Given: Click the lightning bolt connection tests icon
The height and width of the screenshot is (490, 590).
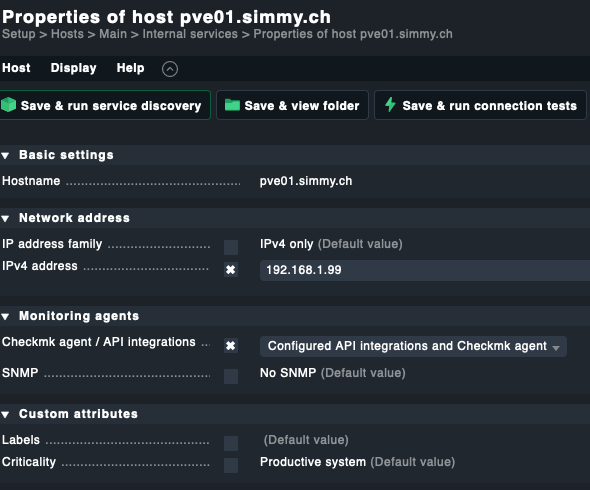Looking at the screenshot, I should point(390,105).
